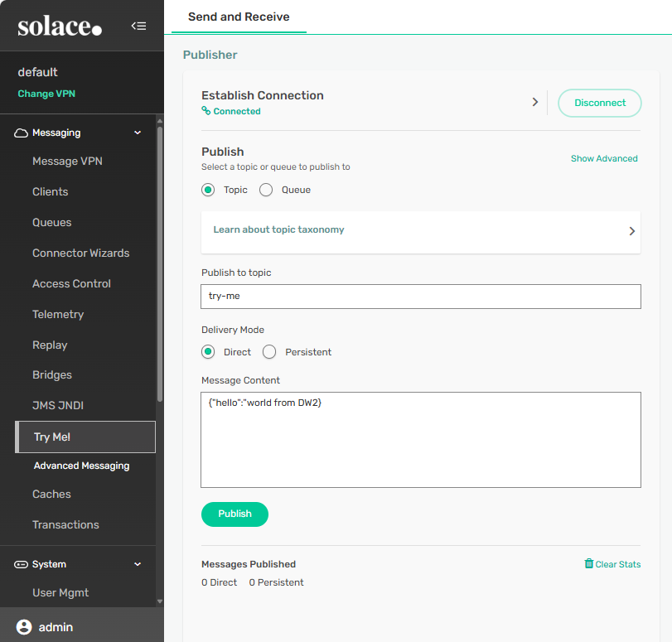
Task: Select the Topic radio button
Action: tap(209, 190)
